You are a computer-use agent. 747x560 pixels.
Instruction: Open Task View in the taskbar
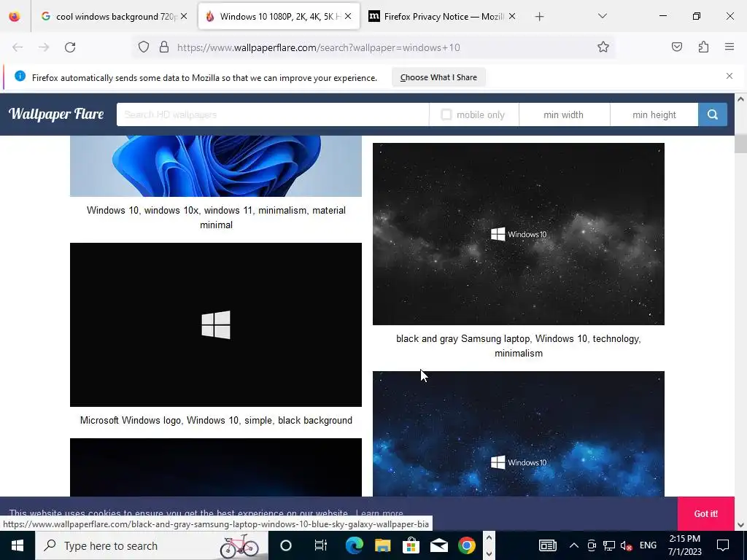click(321, 545)
